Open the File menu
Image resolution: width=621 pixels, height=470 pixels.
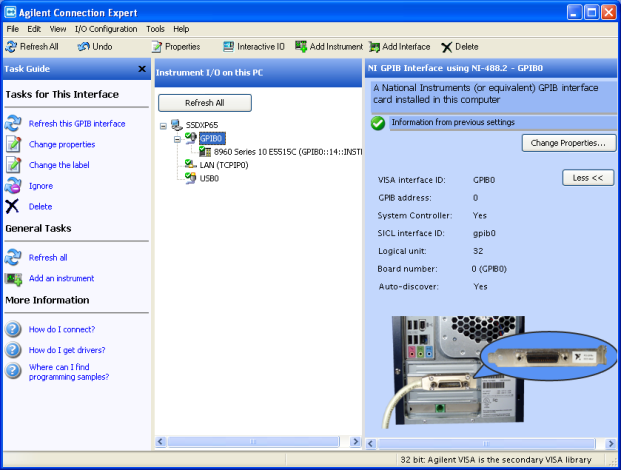13,29
